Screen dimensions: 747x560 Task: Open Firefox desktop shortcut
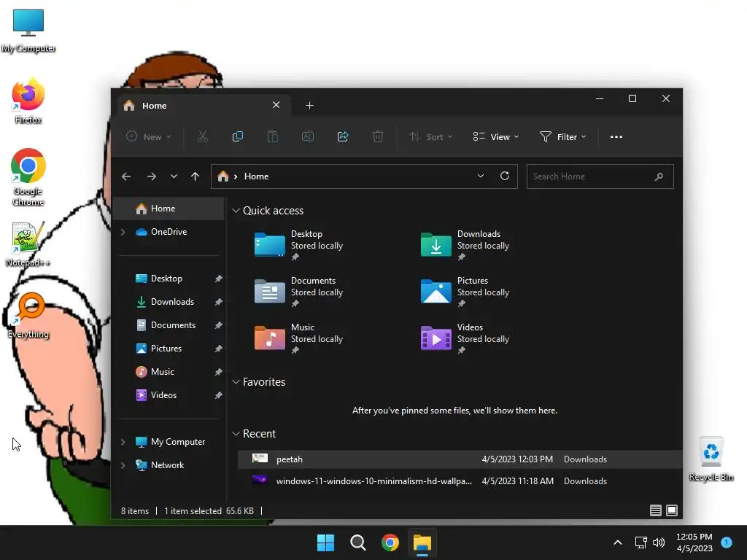pos(28,101)
